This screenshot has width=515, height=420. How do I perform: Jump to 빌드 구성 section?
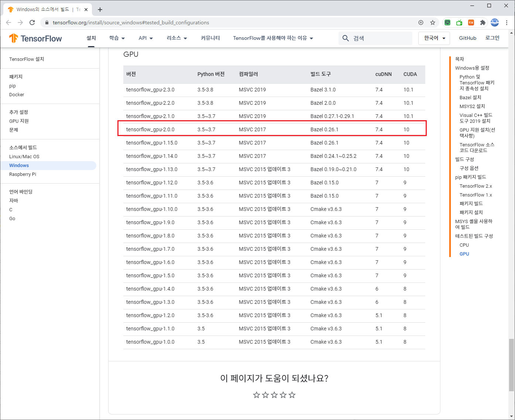pos(464,159)
